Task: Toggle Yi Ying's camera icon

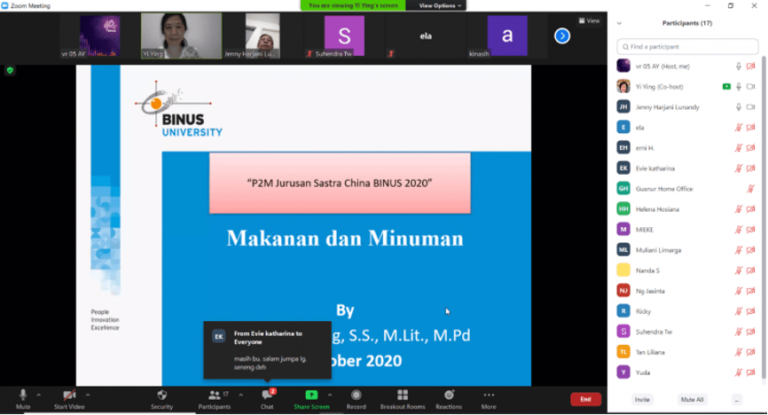Action: coord(751,87)
